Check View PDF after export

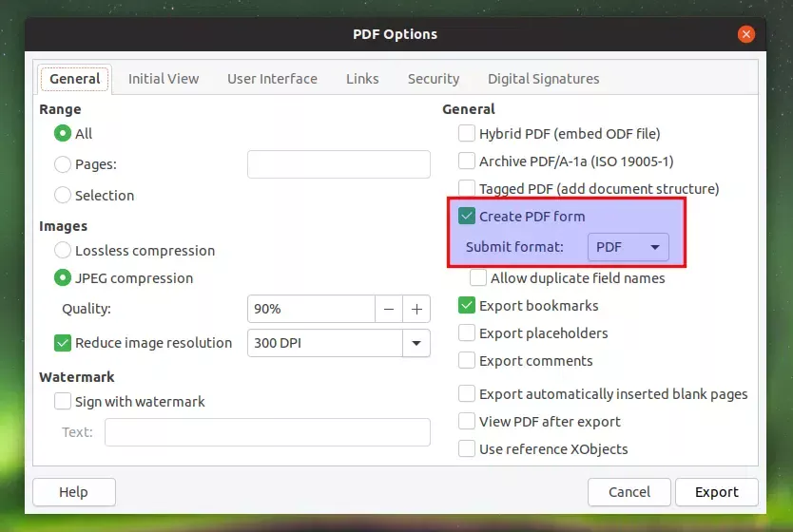click(x=467, y=422)
